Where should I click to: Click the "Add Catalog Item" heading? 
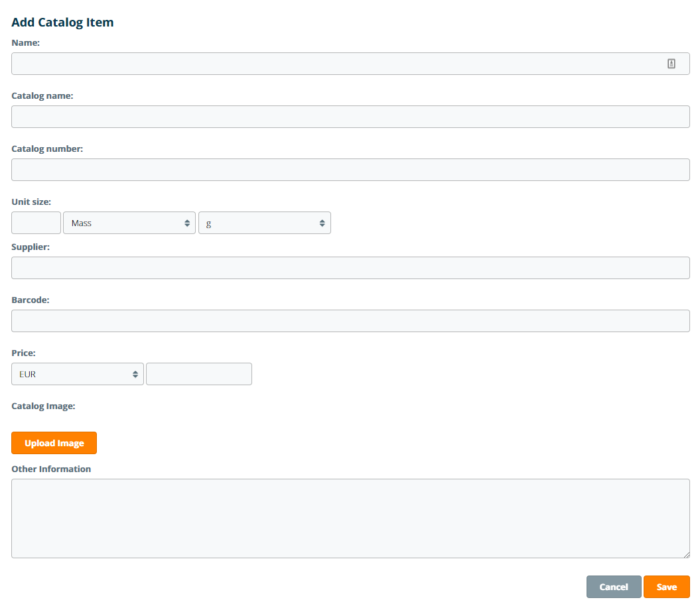click(x=62, y=22)
